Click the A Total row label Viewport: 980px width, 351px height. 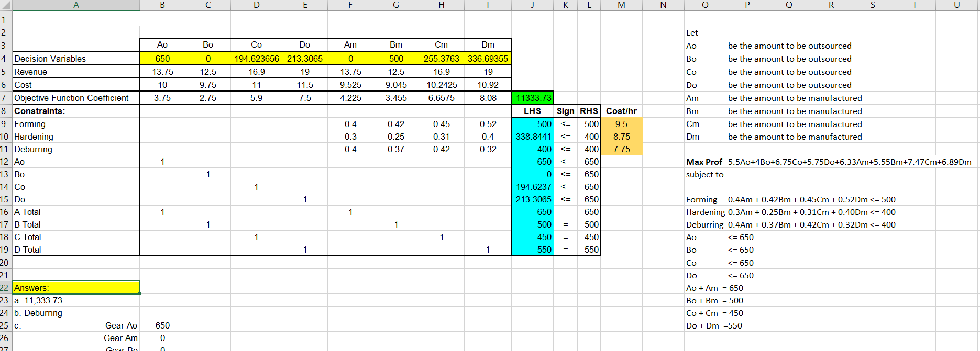[76, 212]
